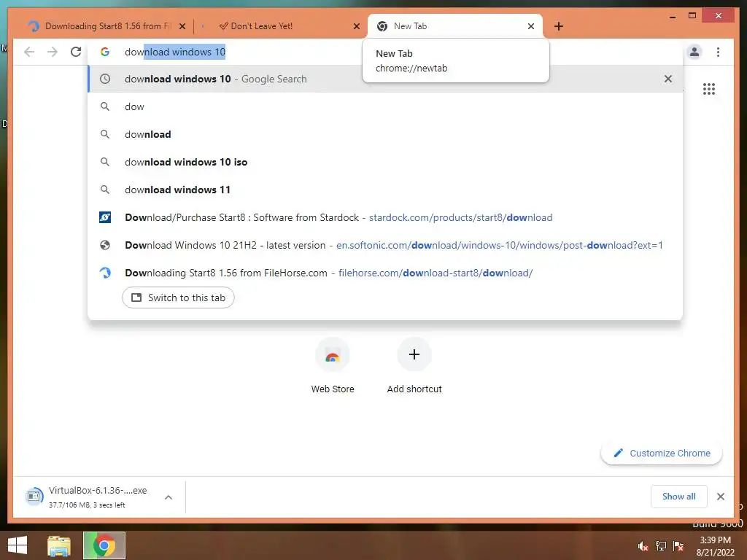Click the magnifier icon beside 'download windows 10 iso'
Screen dimensions: 747x560
pos(105,162)
